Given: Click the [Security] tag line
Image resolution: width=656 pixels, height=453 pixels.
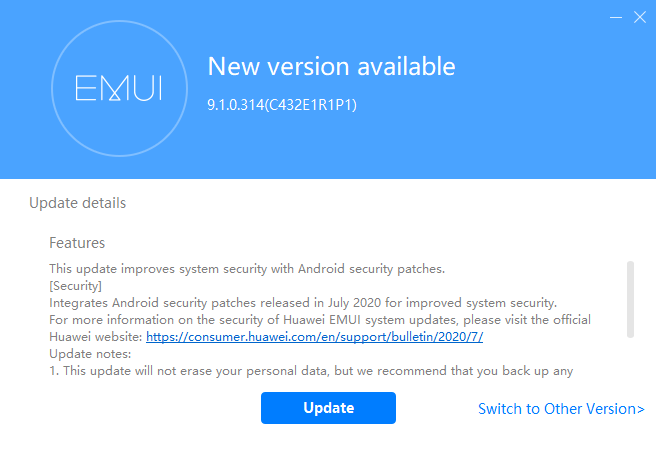Looking at the screenshot, I should click(x=75, y=286).
